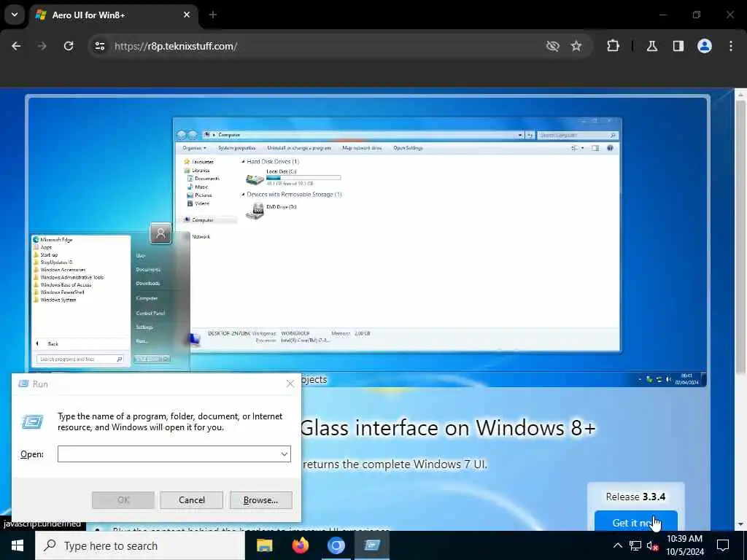Image resolution: width=747 pixels, height=560 pixels.
Task: Click Browse... in the Run dialog
Action: click(260, 500)
